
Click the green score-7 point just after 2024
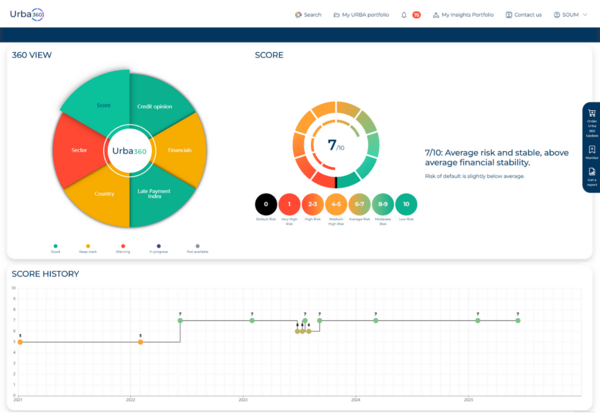[376, 321]
